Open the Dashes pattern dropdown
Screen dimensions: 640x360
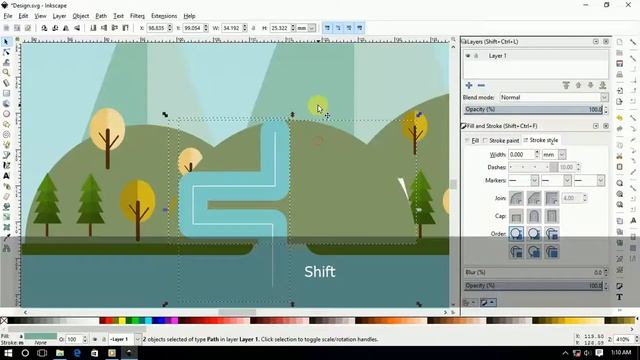pyautogui.click(x=533, y=167)
